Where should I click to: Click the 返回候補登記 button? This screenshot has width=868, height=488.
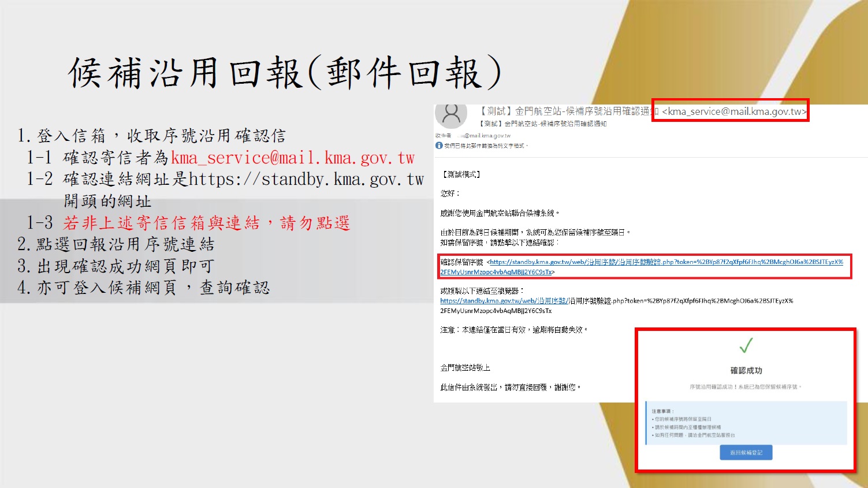[746, 453]
